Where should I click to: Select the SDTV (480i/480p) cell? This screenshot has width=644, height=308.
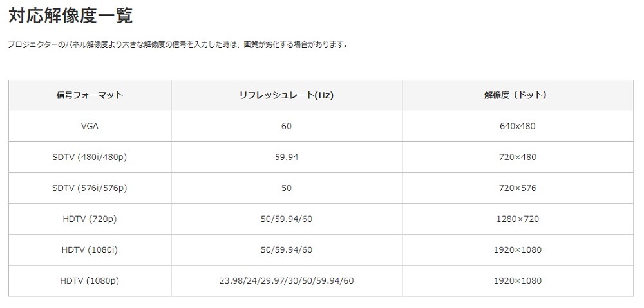pos(90,157)
